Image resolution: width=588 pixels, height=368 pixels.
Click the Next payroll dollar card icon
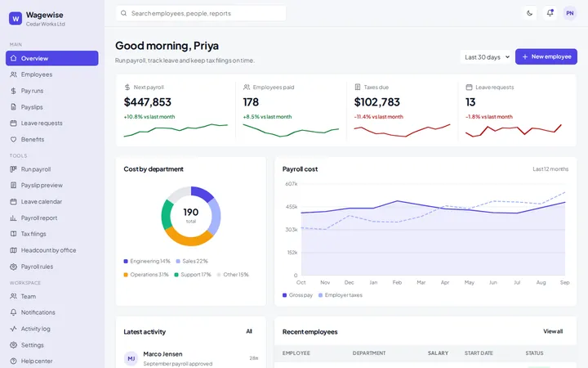pyautogui.click(x=127, y=88)
